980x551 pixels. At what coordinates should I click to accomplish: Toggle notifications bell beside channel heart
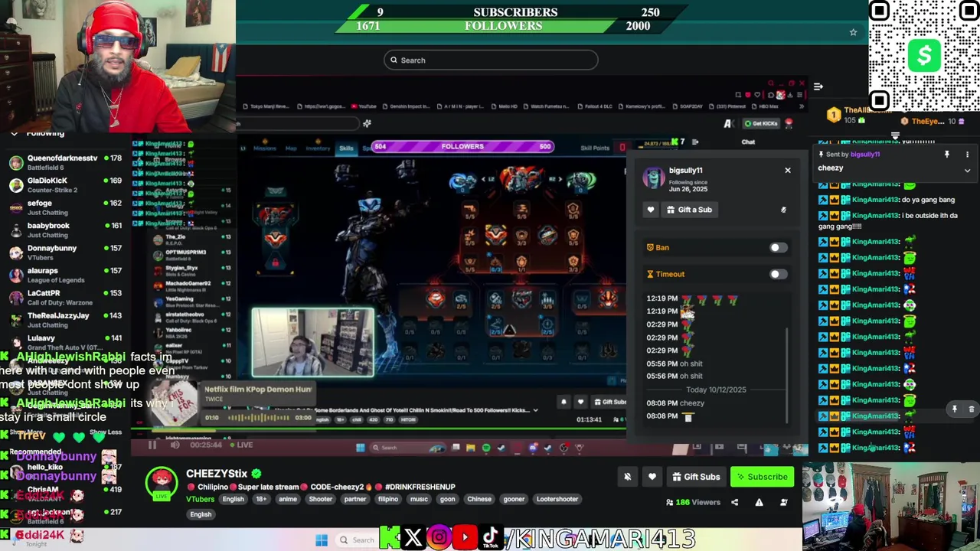627,477
